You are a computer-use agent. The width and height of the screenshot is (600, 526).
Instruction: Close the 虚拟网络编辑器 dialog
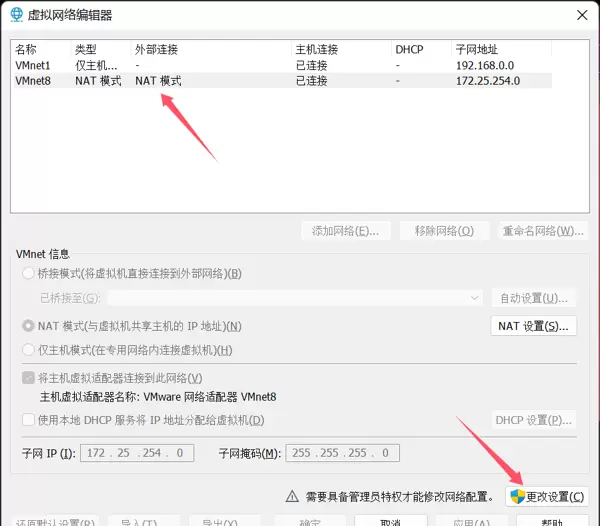(x=580, y=15)
